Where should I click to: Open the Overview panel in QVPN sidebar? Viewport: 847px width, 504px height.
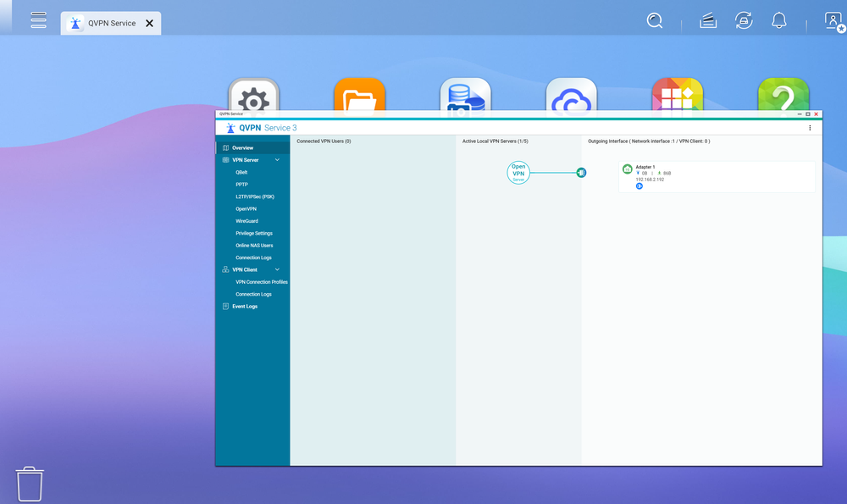coord(245,146)
